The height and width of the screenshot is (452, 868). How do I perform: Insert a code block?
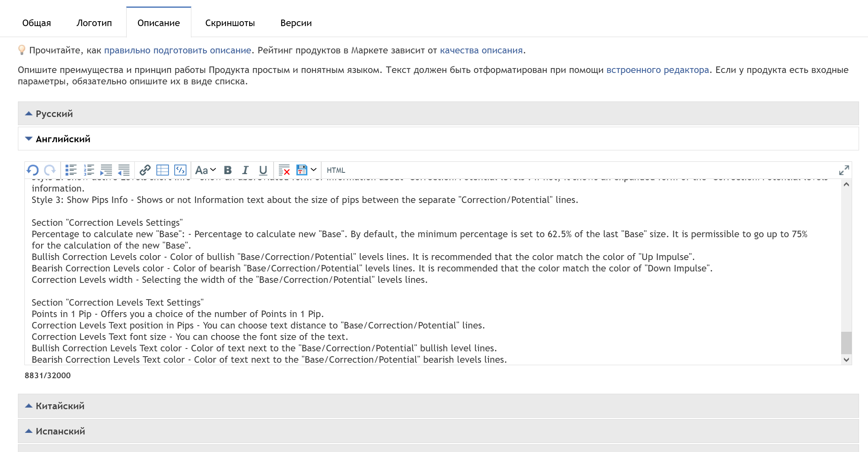[x=180, y=170]
